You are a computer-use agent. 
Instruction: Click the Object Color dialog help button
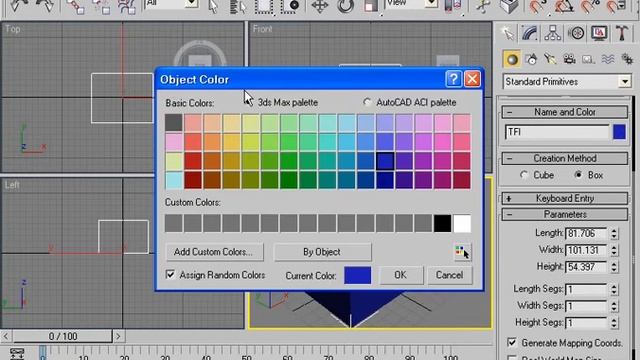[x=453, y=79]
